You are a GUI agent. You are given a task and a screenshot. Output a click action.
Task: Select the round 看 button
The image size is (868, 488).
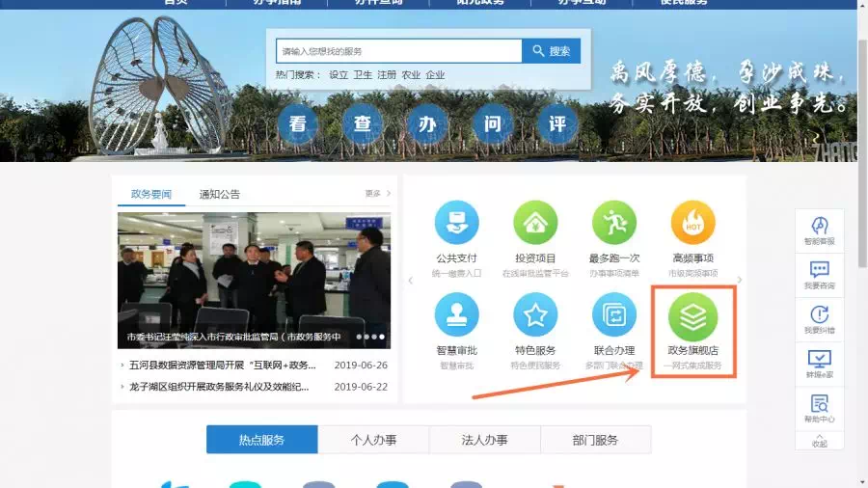click(x=298, y=124)
